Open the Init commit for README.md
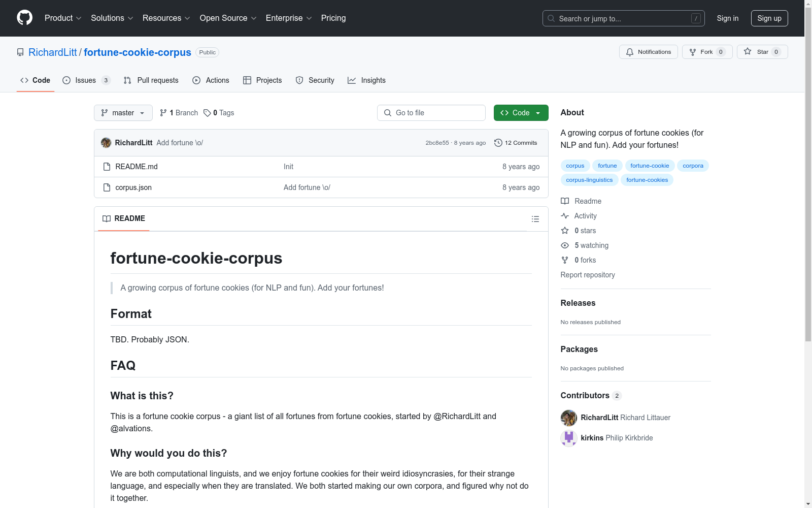This screenshot has height=508, width=812. coord(288,167)
